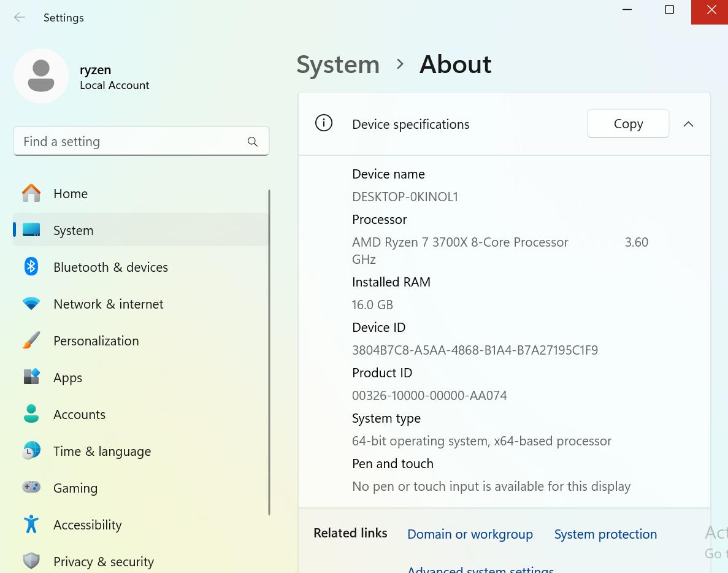Click the About page title
Screen dimensions: 728x573
pos(456,64)
